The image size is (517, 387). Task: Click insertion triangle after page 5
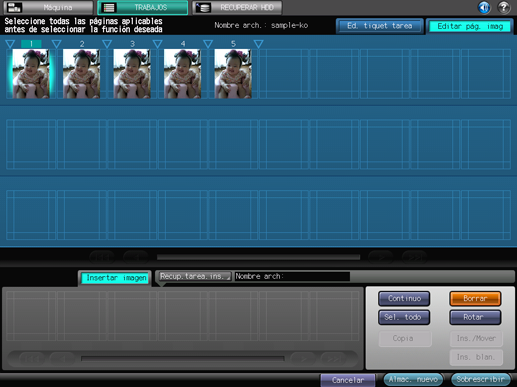click(x=258, y=44)
